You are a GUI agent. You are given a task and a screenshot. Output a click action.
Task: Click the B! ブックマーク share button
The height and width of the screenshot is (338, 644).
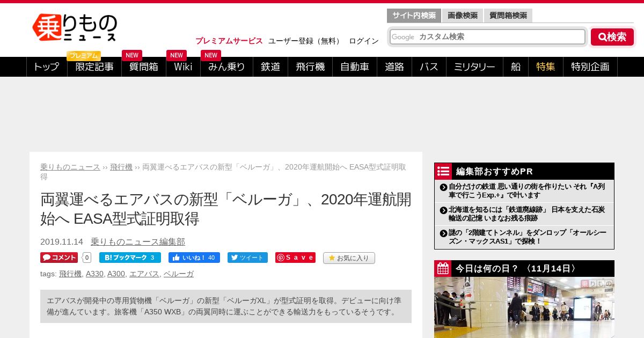coord(130,258)
